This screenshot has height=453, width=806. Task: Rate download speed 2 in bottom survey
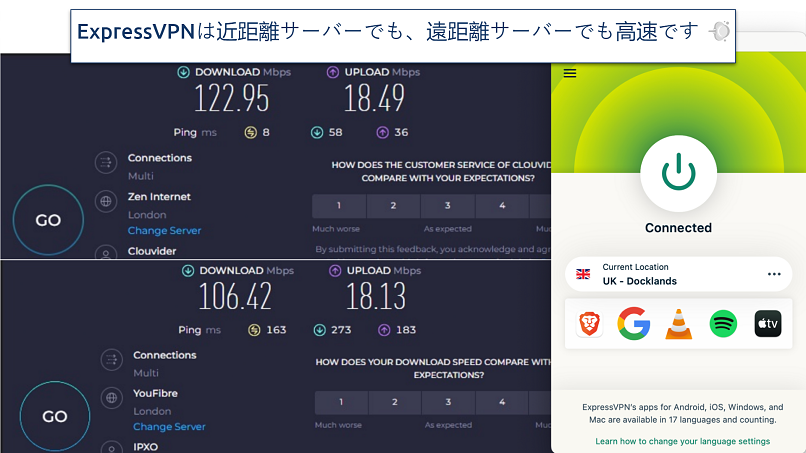click(x=395, y=402)
